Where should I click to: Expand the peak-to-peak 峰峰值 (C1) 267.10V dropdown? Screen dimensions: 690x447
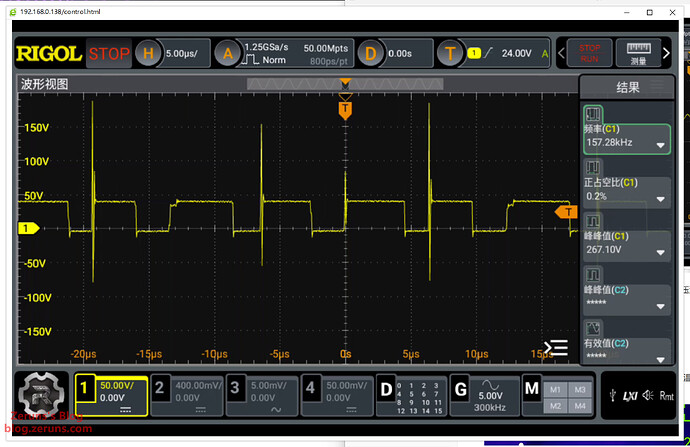[660, 254]
